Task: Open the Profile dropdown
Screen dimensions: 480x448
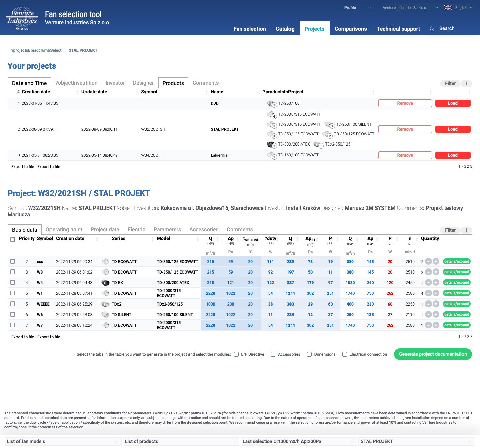Action: pos(357,8)
